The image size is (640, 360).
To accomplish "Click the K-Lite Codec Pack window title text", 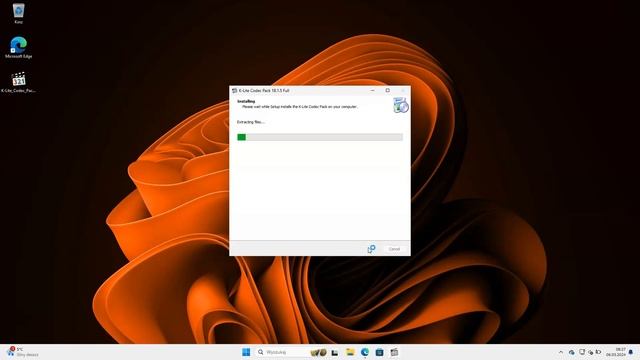I will [x=264, y=90].
